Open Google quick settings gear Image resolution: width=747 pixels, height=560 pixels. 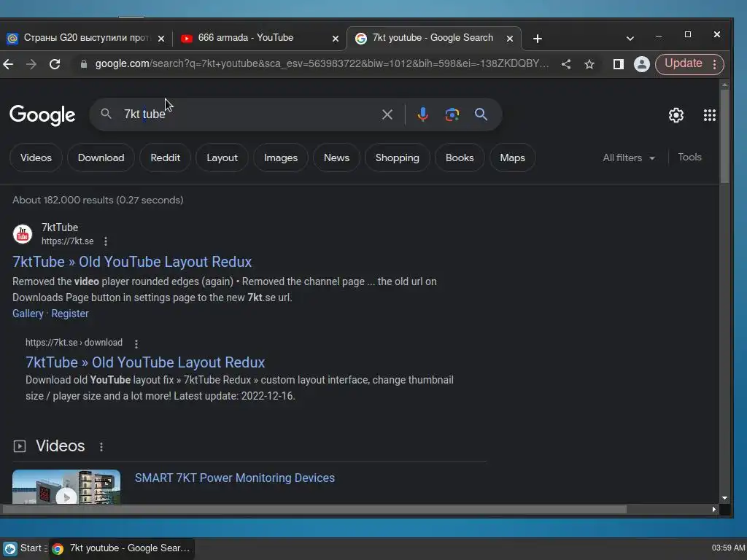point(676,114)
